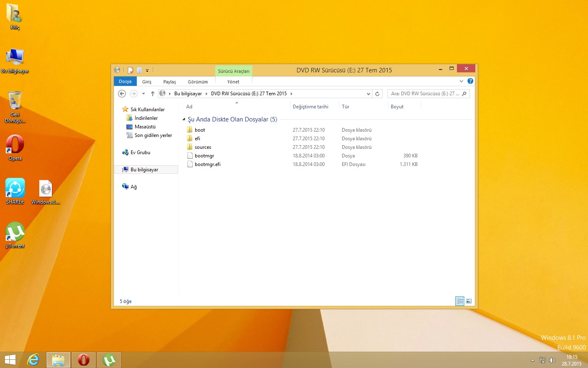Open the Start menu
This screenshot has height=368, width=588.
(x=10, y=360)
